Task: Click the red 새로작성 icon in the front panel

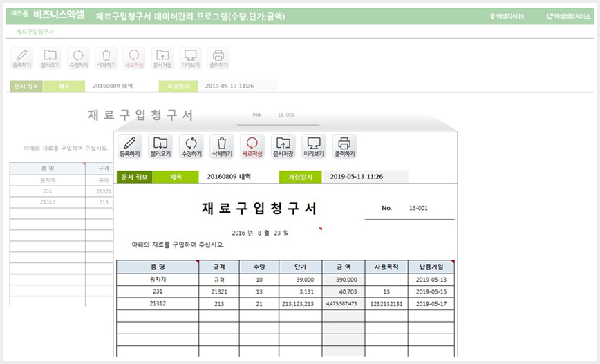Action: click(x=252, y=147)
